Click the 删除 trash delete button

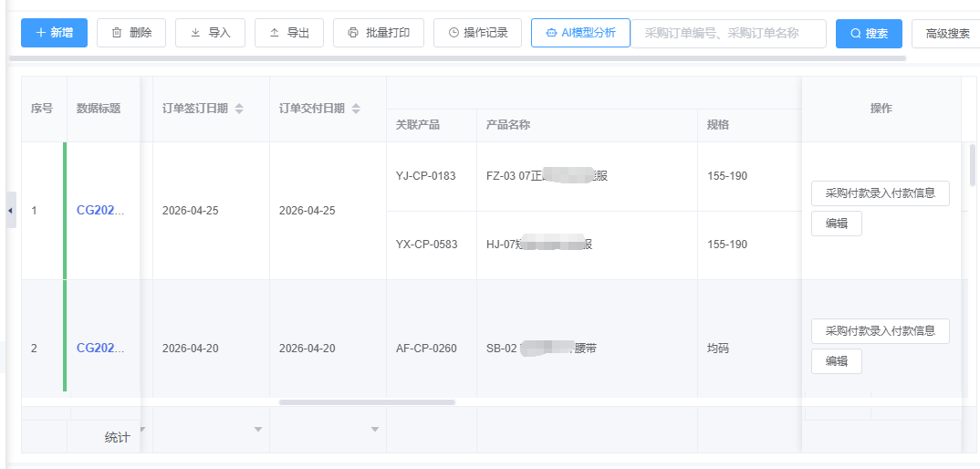pos(131,33)
